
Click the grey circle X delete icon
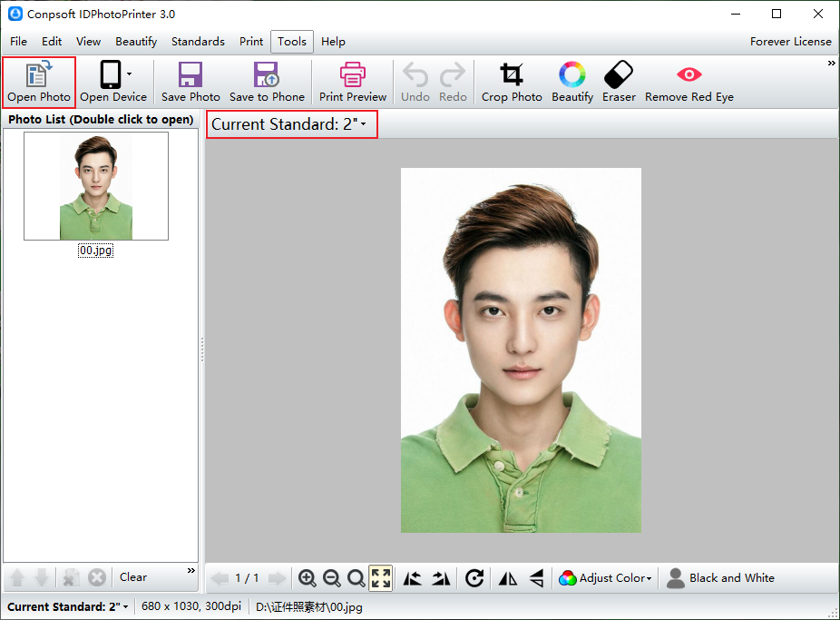tap(97, 577)
